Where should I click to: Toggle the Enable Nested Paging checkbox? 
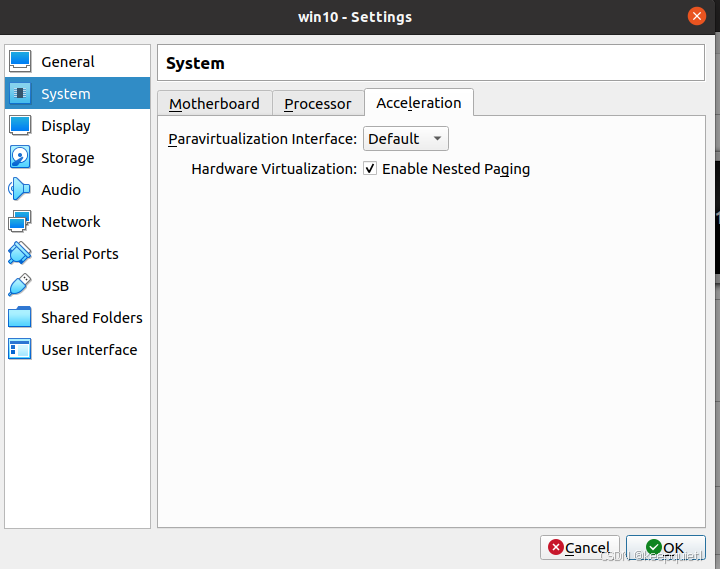(370, 169)
